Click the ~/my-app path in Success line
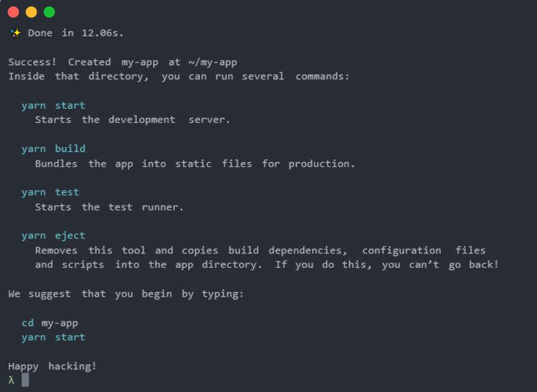This screenshot has height=392, width=537. (211, 62)
